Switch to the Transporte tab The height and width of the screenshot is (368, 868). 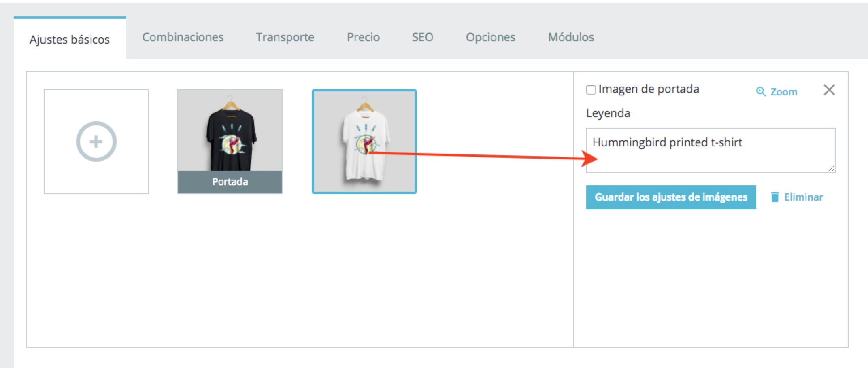pyautogui.click(x=285, y=37)
